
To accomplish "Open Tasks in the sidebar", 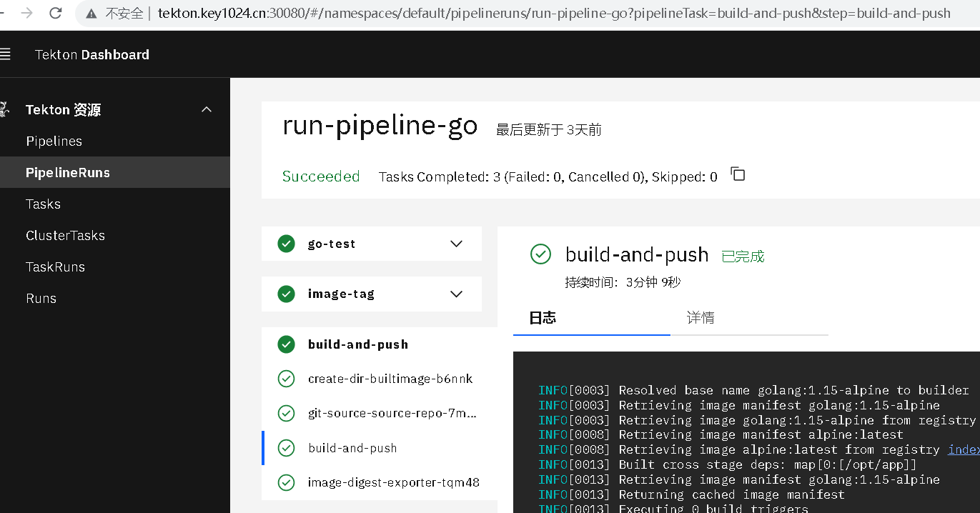I will click(x=115, y=204).
